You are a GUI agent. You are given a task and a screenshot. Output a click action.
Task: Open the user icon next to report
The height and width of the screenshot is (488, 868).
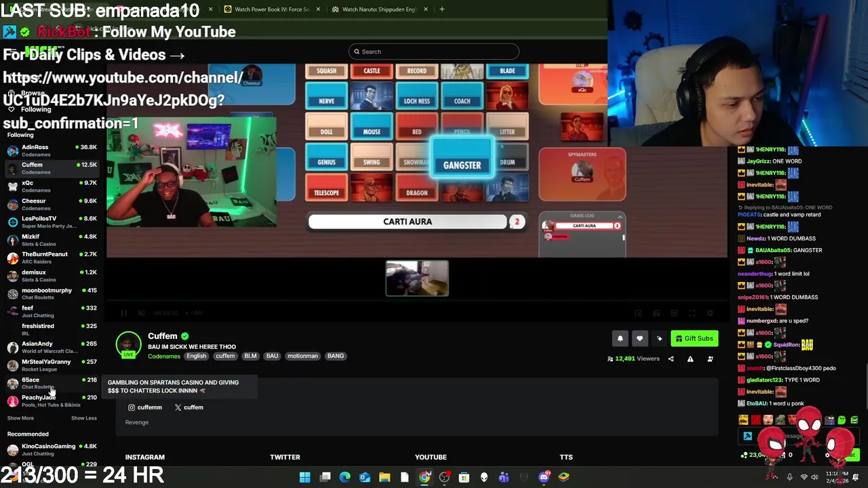pos(710,359)
